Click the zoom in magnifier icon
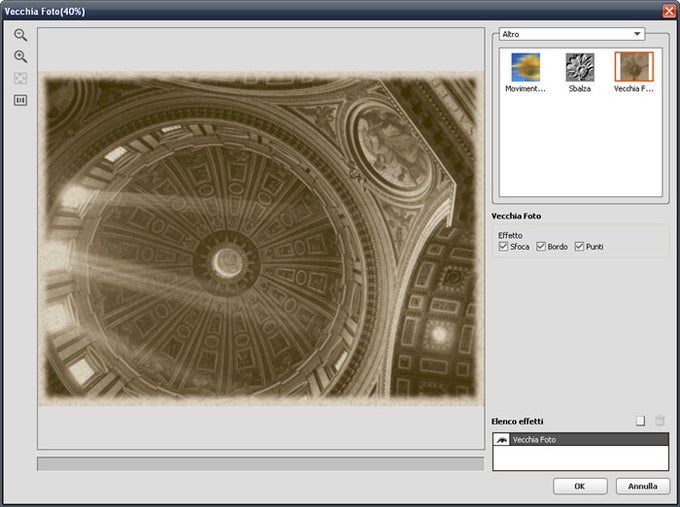This screenshot has width=680, height=507. point(20,56)
